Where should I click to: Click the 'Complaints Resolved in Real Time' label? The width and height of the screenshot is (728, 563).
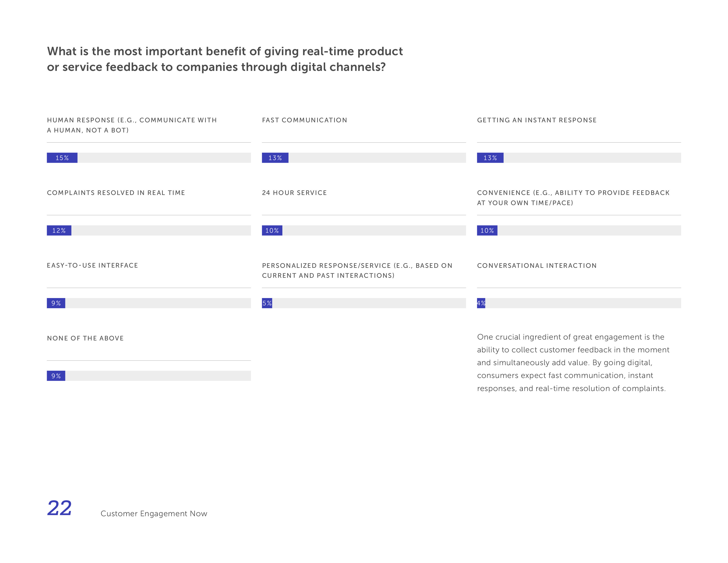pyautogui.click(x=116, y=193)
